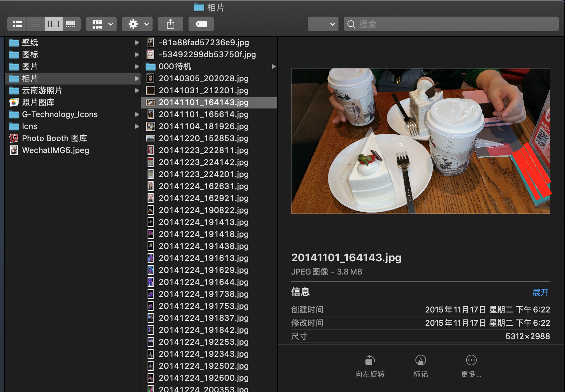
Task: Select file -81a88fad57236e9.jpg
Action: click(209, 43)
